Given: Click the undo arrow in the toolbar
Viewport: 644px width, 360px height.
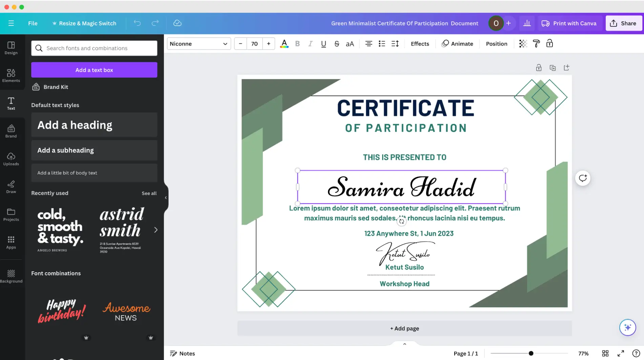Looking at the screenshot, I should pyautogui.click(x=137, y=23).
